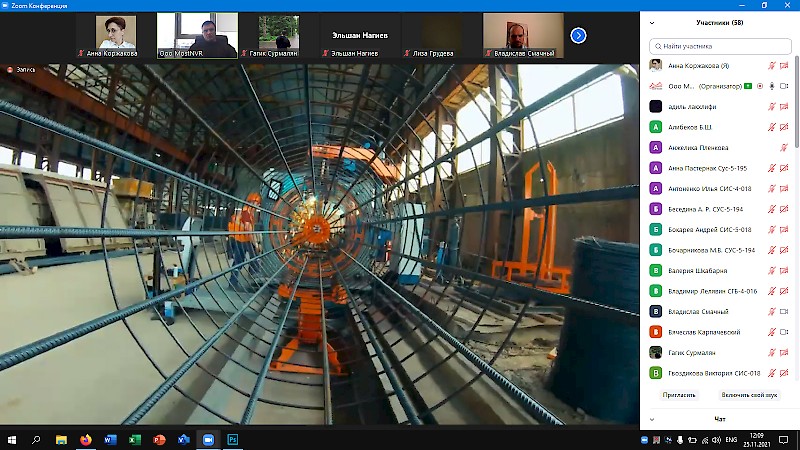Viewport: 800px width, 450px height.
Task: Click the Пригласить button
Action: click(x=679, y=395)
